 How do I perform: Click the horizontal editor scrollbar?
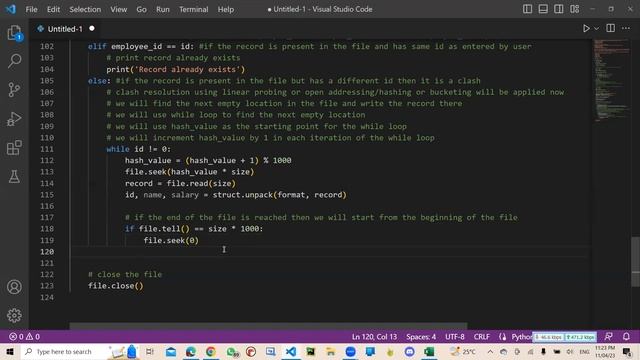click(268, 326)
